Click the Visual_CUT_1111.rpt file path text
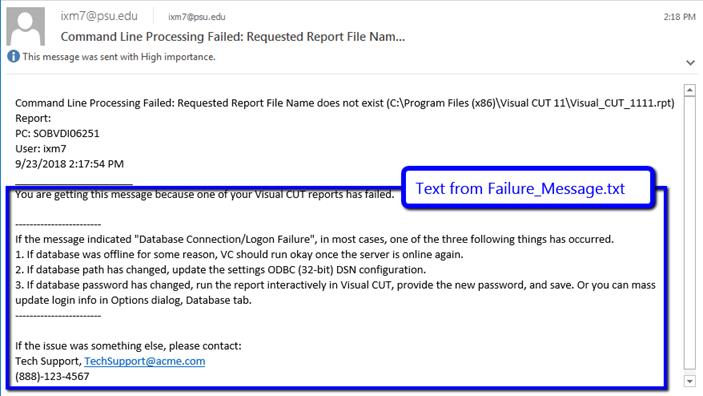Viewport: 703px width, 396px height. (x=530, y=103)
